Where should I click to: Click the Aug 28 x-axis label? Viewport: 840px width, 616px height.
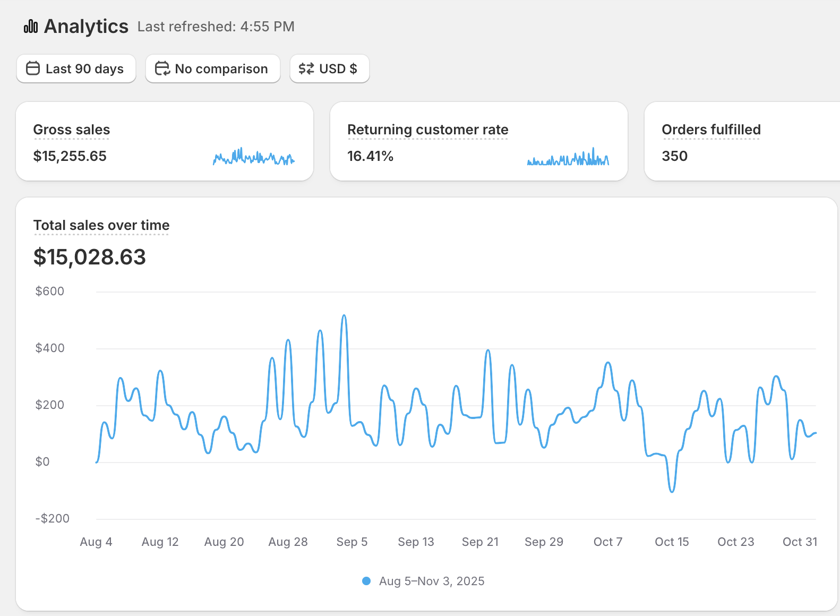click(x=288, y=542)
